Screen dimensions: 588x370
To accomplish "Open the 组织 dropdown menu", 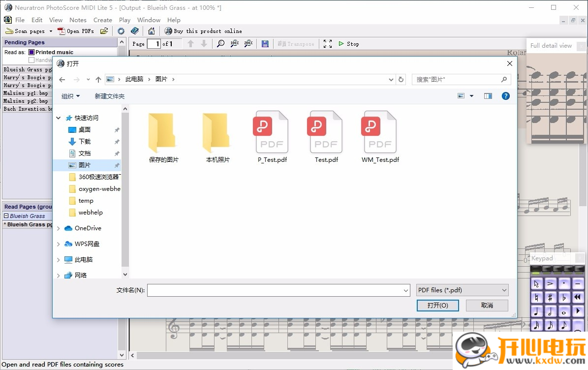I will [70, 96].
